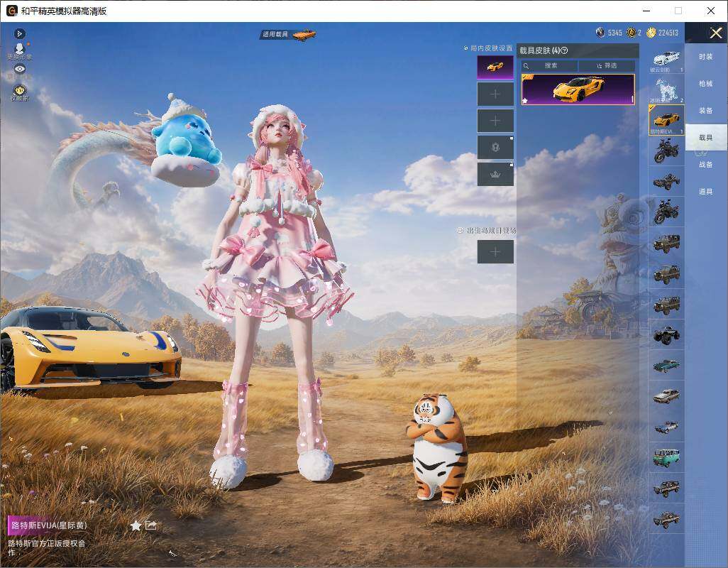Select the white sports car vehicle

pos(666,60)
